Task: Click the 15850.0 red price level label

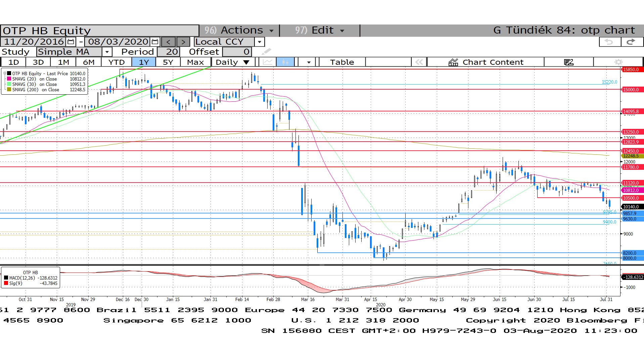Action: click(x=633, y=69)
